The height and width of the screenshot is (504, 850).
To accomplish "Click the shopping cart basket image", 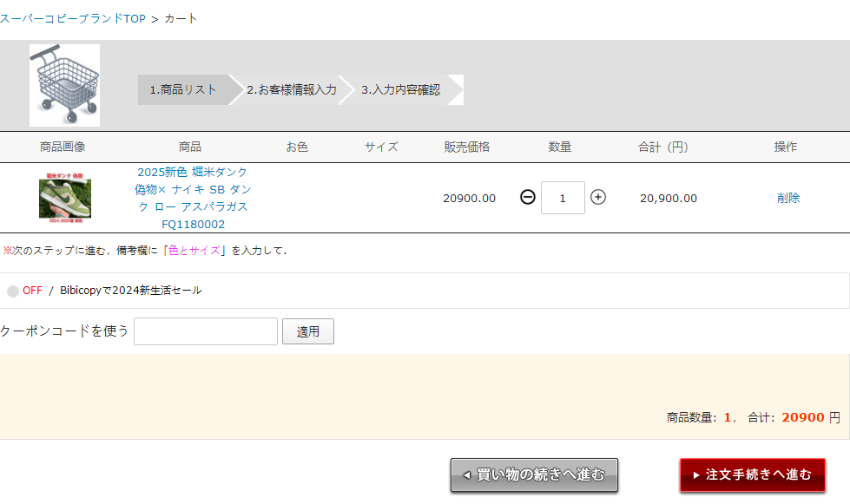I will (64, 85).
